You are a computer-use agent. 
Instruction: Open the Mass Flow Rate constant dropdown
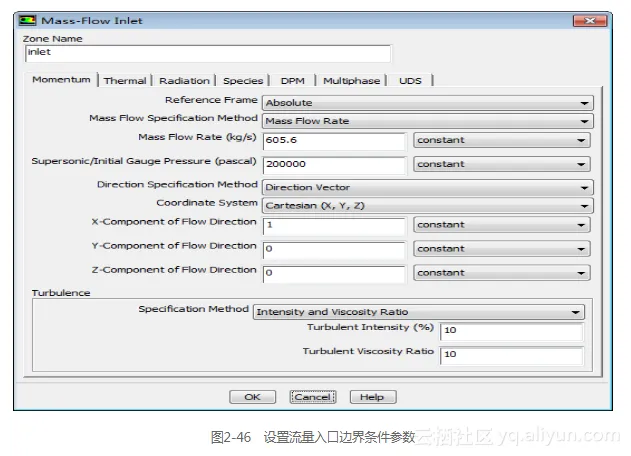point(502,140)
